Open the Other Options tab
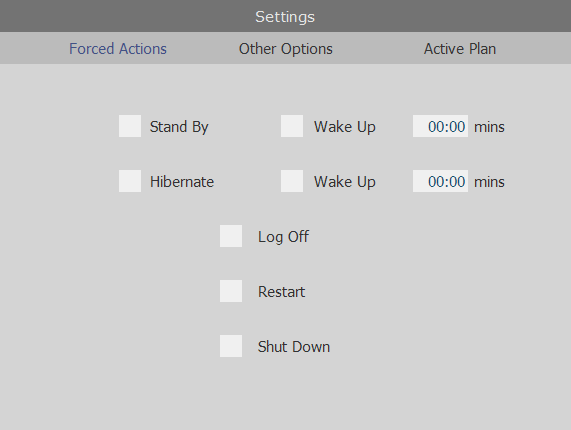This screenshot has width=571, height=430. coord(286,49)
